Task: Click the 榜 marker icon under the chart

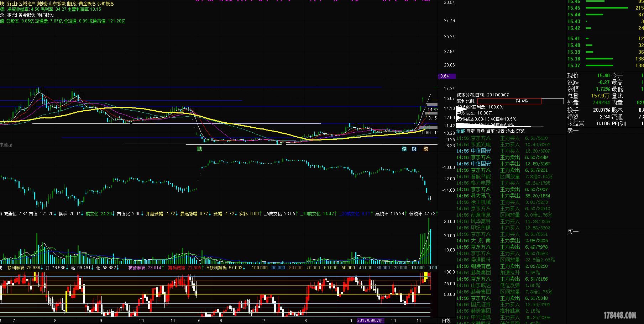Action: pyautogui.click(x=426, y=149)
